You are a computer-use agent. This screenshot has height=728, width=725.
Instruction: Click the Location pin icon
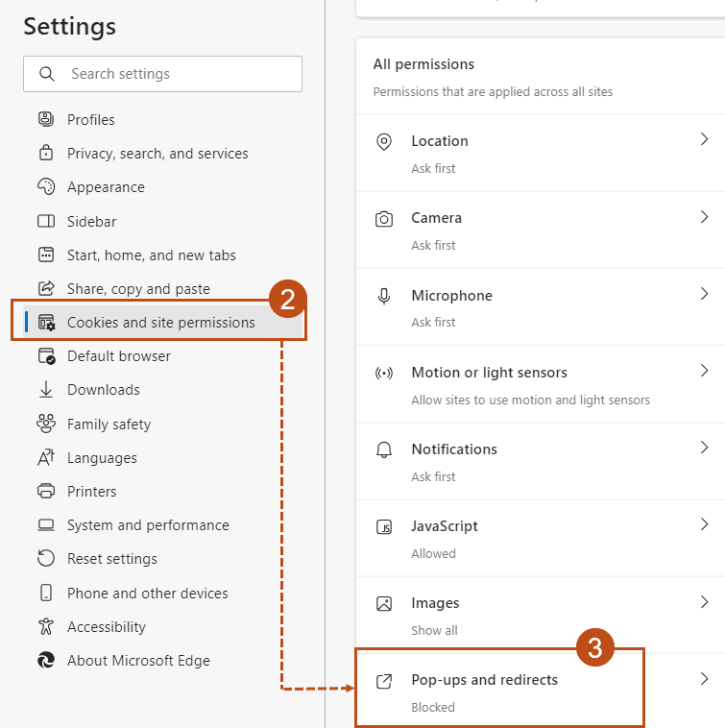(x=384, y=142)
